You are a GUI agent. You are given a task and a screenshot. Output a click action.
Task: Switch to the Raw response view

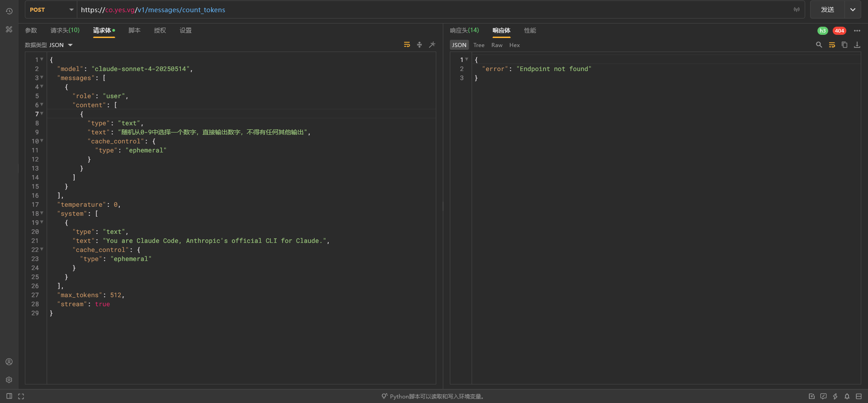click(497, 45)
